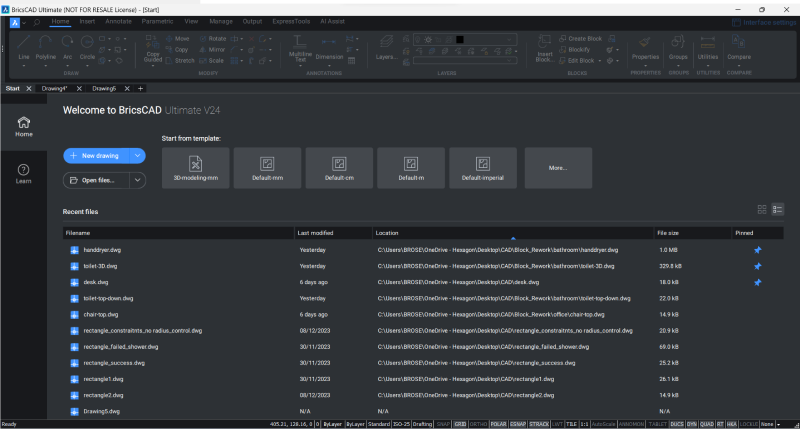Expand the Circle tool dropdown arrow
Screen dimensions: 800x429
[87, 65]
